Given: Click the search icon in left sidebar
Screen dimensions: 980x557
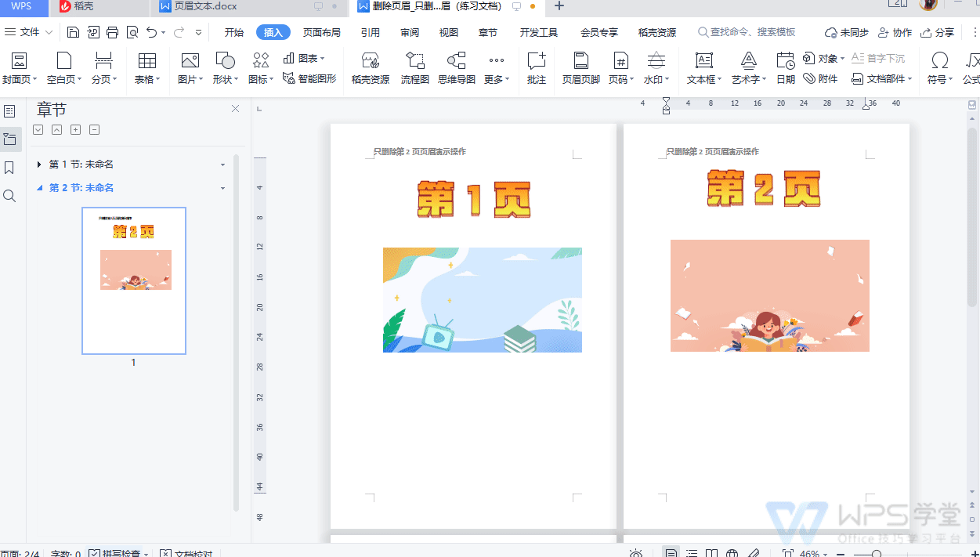Looking at the screenshot, I should [9, 196].
